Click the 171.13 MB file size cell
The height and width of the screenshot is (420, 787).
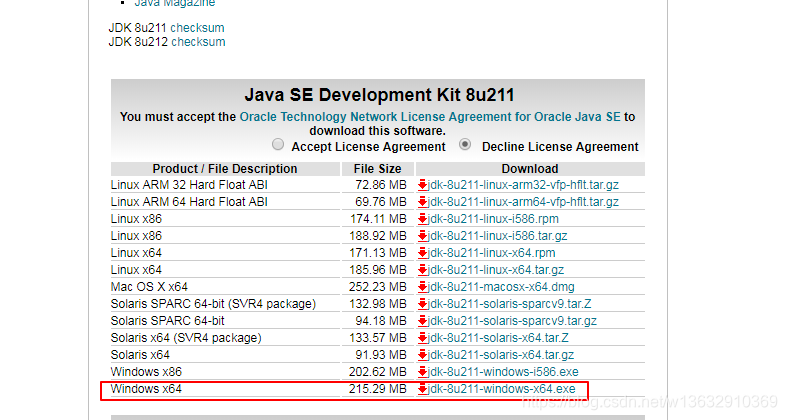click(377, 253)
